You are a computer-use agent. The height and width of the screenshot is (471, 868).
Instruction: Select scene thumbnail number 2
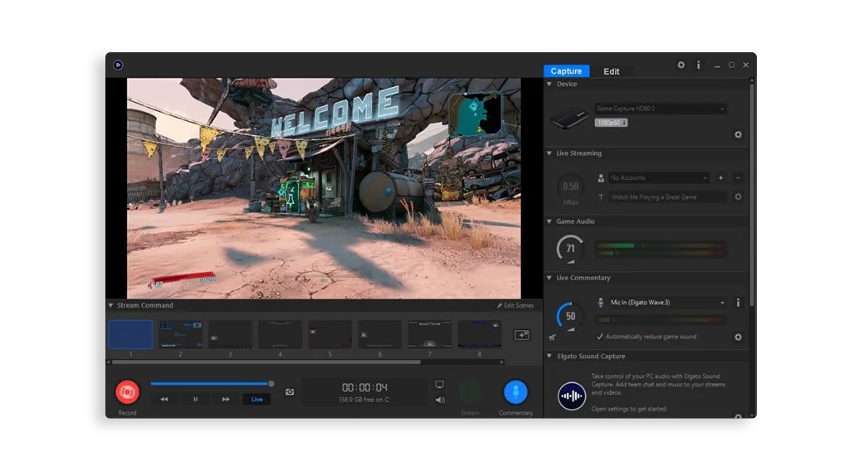[180, 334]
